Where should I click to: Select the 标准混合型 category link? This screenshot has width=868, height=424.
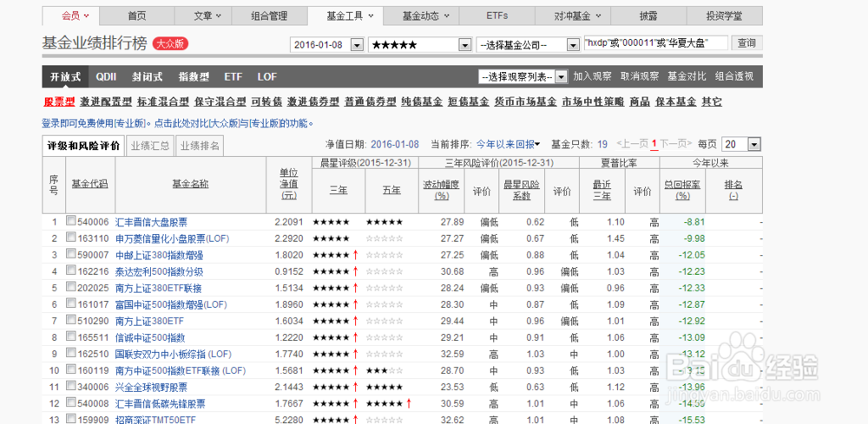point(163,101)
